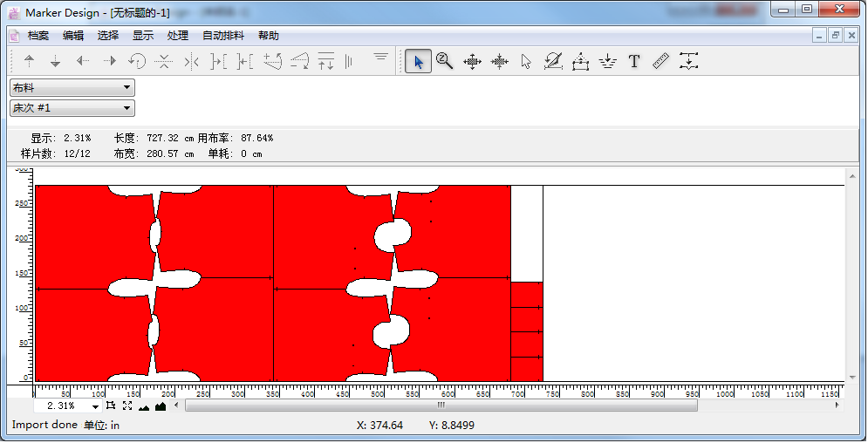This screenshot has height=443, width=868.
Task: Open the 帮助 menu
Action: (269, 36)
